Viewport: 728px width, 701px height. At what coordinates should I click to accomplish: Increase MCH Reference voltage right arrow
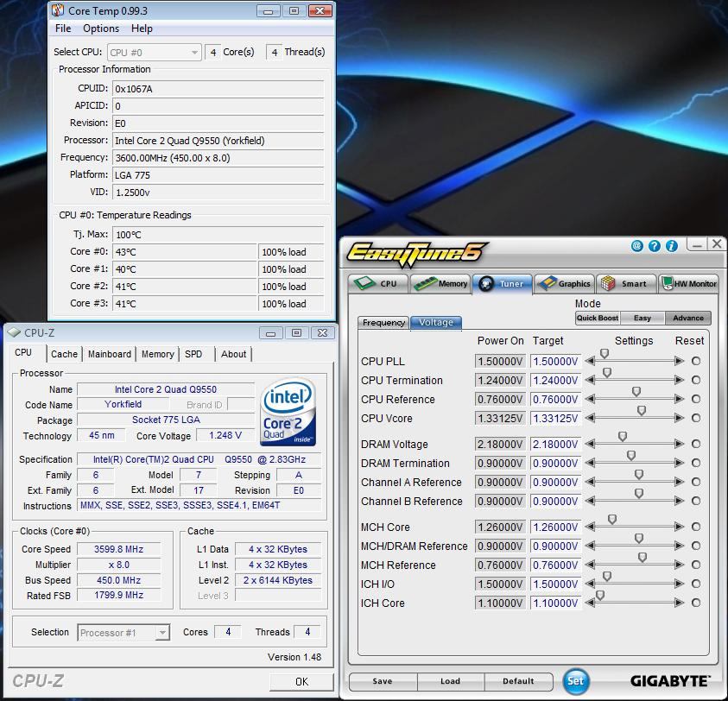tap(679, 565)
